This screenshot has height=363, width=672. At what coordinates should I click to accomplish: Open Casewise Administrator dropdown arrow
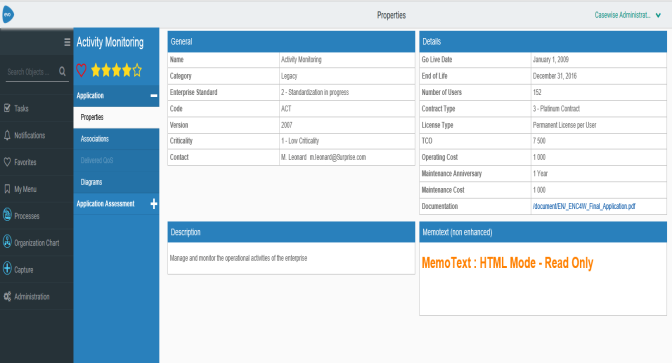click(658, 15)
